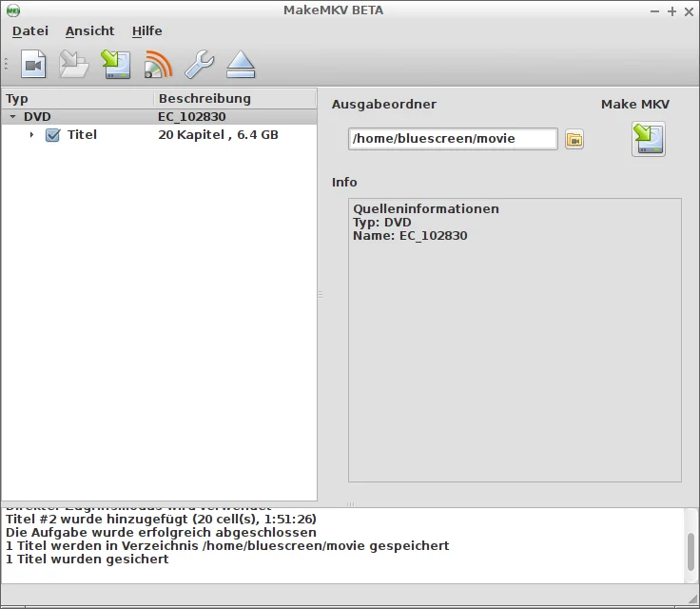
Task: Open the Hilfe menu
Action: 146,31
